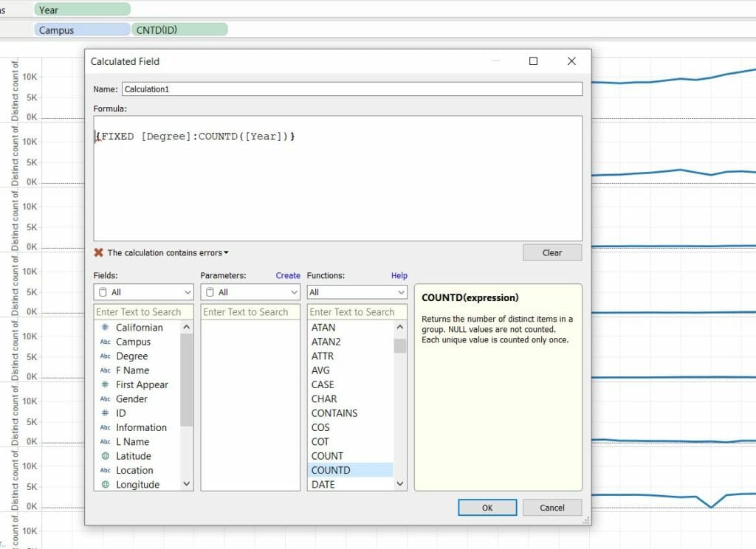Click the Abc icon beside Gender field
Viewport: 756px width, 549px height.
[x=105, y=399]
